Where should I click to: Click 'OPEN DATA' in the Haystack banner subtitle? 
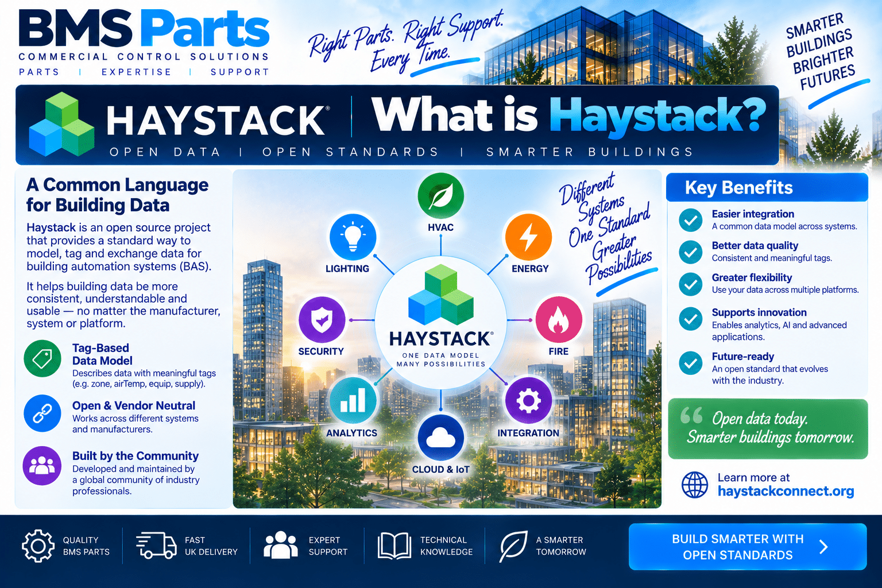pos(165,152)
